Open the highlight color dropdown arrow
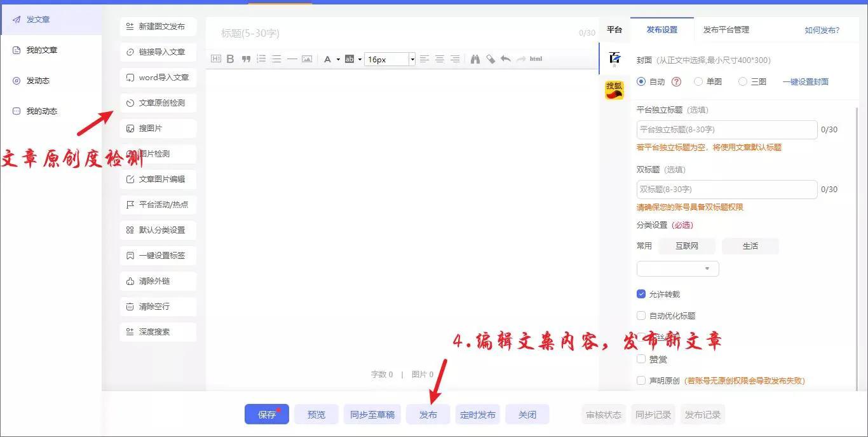The width and height of the screenshot is (868, 437). click(x=360, y=59)
